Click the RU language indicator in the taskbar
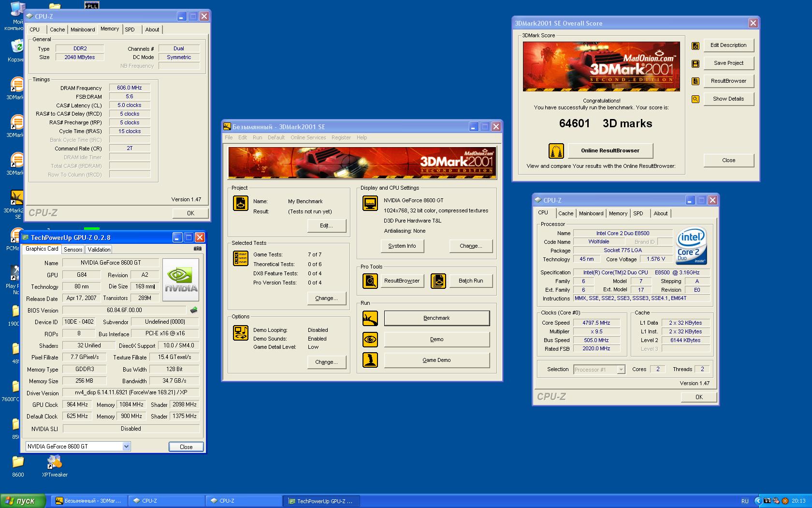Screen dimensions: 812x508 pos(745,501)
